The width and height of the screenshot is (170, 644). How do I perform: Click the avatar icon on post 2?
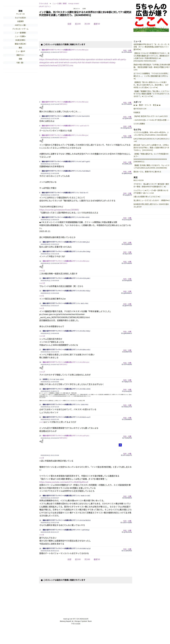(x=41, y=108)
